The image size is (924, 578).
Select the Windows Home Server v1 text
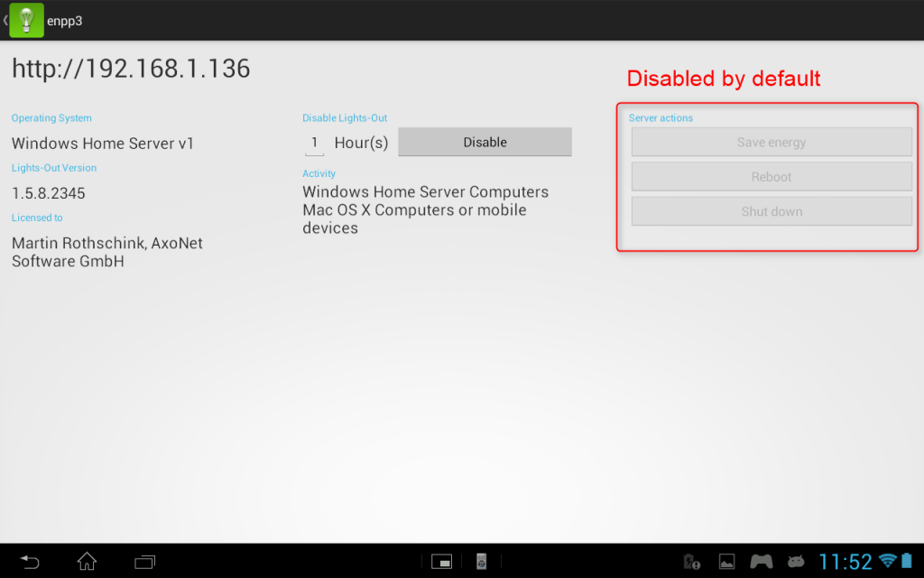(103, 144)
